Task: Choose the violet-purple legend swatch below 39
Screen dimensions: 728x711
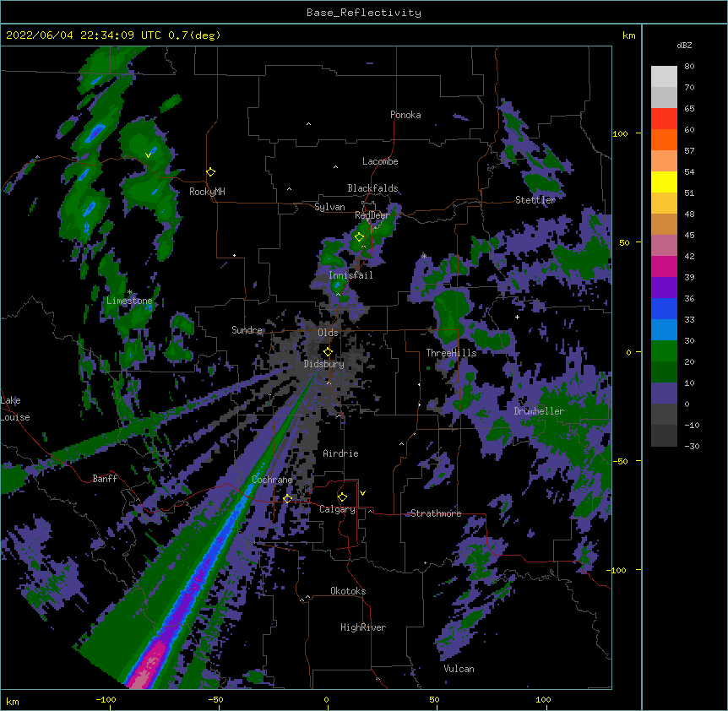Action: click(664, 288)
